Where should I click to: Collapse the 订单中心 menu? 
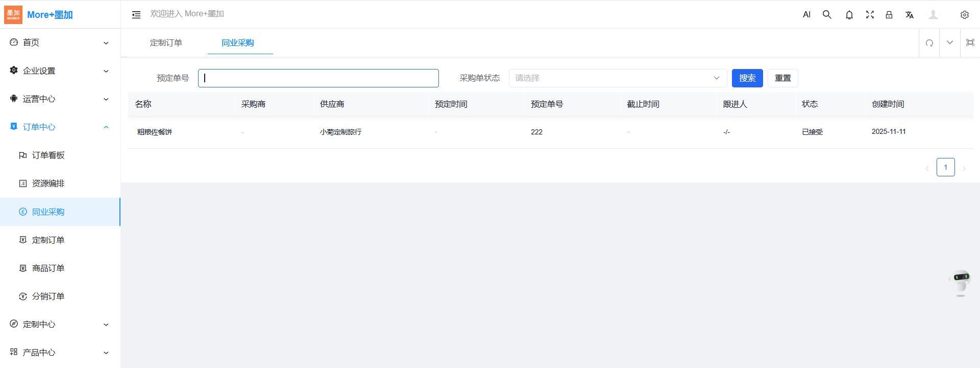coord(60,127)
